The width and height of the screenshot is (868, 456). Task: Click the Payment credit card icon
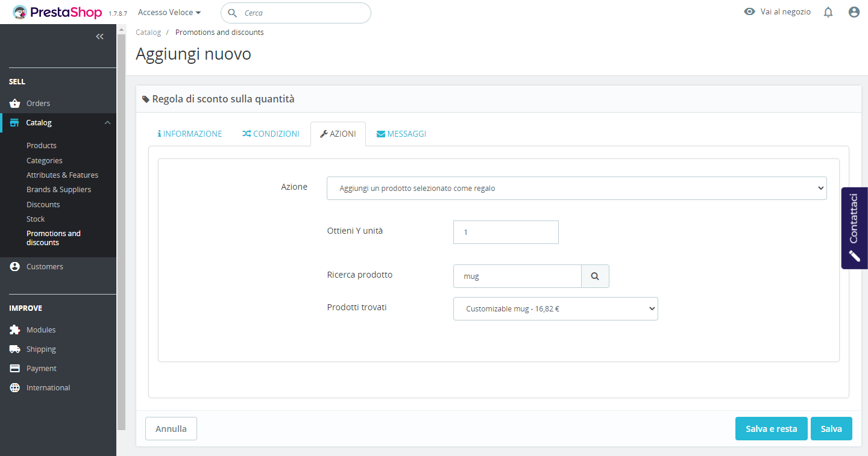15,369
